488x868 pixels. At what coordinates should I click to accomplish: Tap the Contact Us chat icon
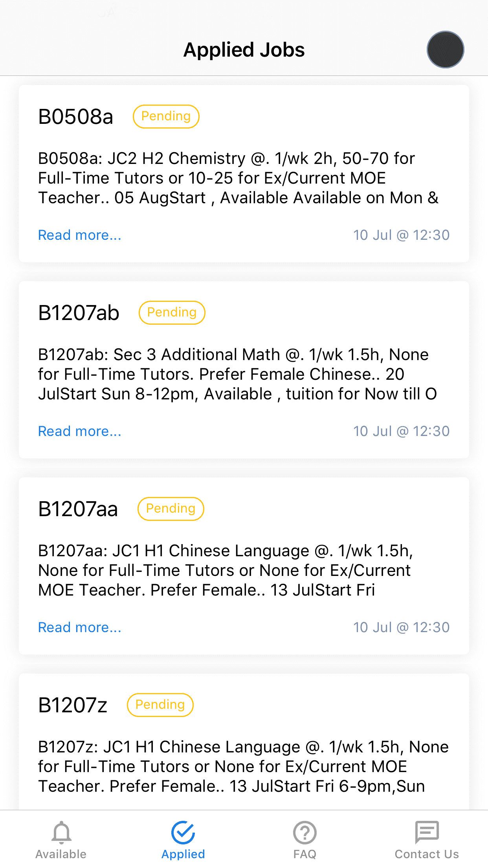click(x=427, y=832)
